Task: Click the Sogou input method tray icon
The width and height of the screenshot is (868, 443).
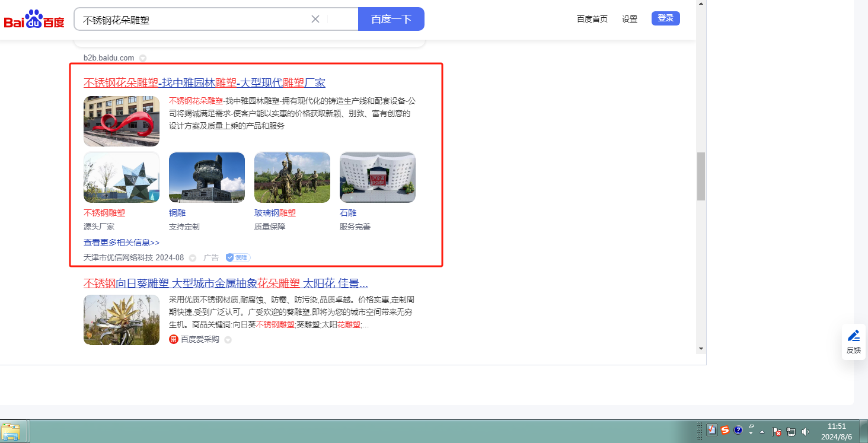Action: [x=725, y=431]
